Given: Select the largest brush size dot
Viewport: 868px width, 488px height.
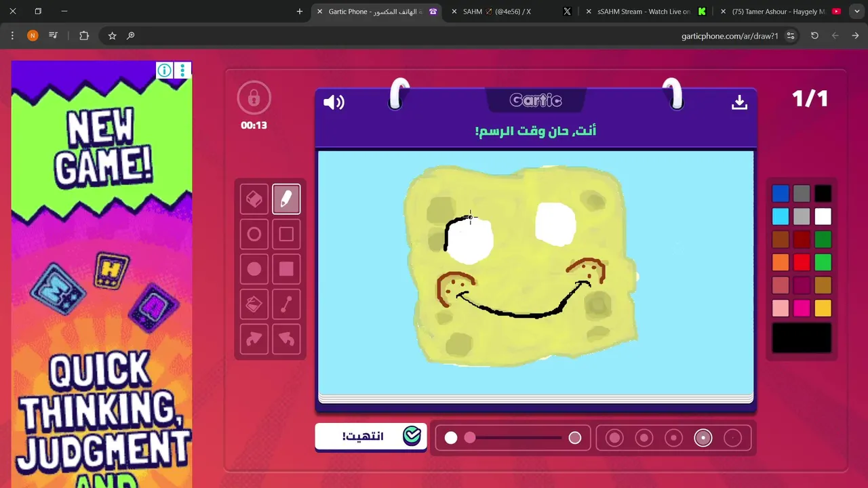Looking at the screenshot, I should click(614, 438).
